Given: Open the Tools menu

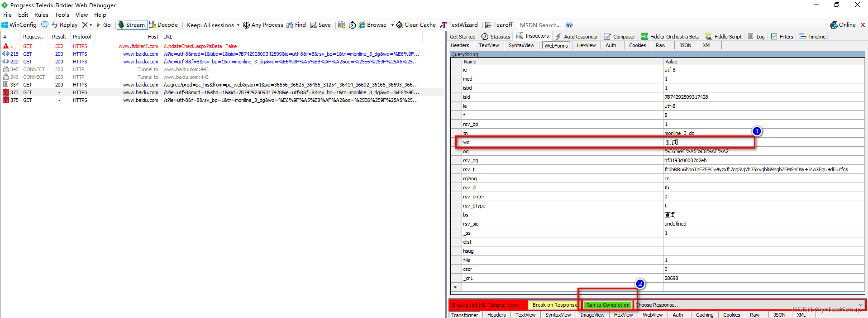Looking at the screenshot, I should [62, 14].
